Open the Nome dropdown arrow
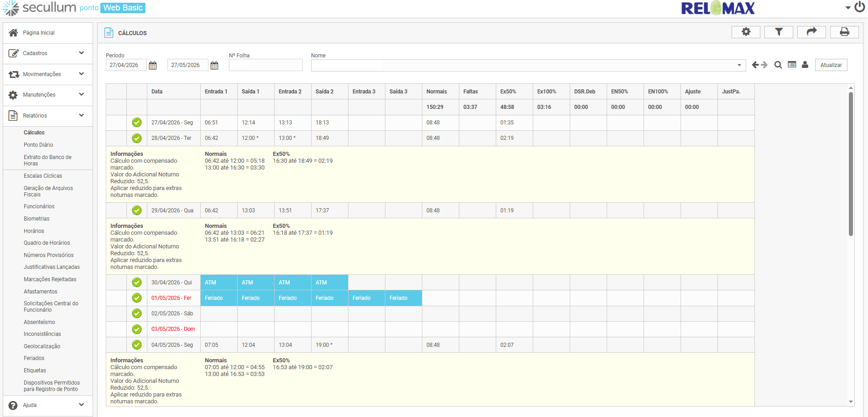This screenshot has width=868, height=417. [x=739, y=66]
